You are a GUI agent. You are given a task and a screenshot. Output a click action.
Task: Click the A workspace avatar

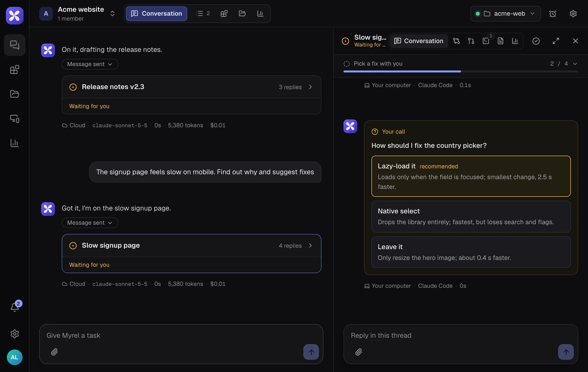pyautogui.click(x=46, y=13)
